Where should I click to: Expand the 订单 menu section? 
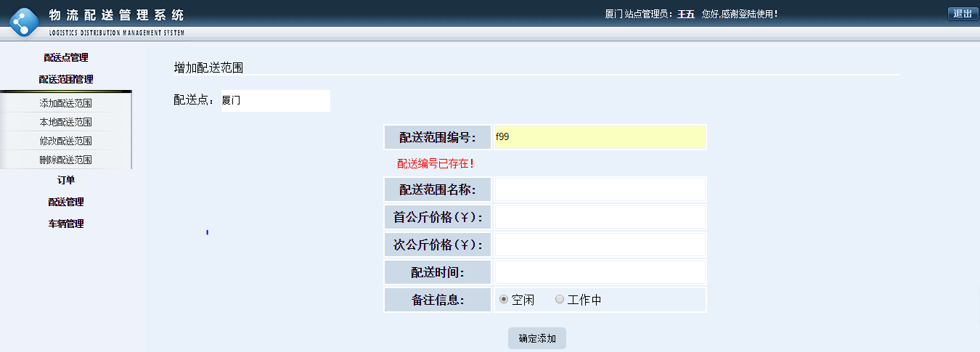tap(66, 180)
